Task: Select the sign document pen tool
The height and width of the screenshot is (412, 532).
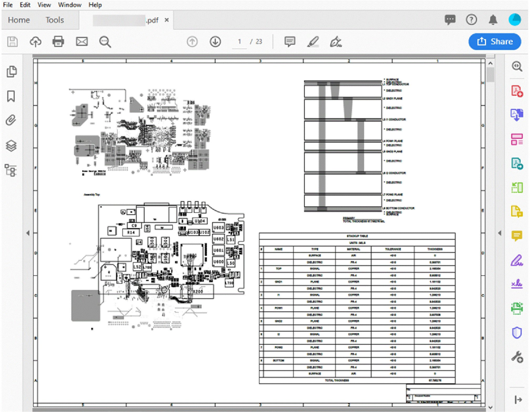Action: [336, 42]
